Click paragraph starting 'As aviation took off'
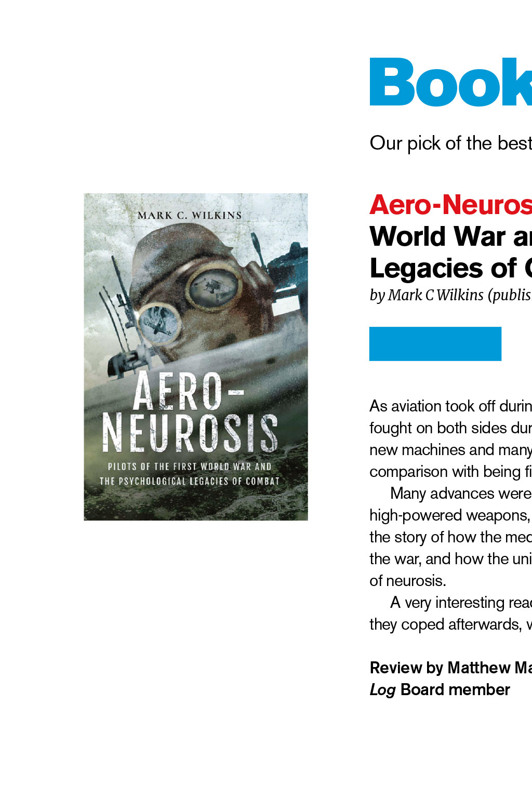532x798 pixels. (x=450, y=438)
